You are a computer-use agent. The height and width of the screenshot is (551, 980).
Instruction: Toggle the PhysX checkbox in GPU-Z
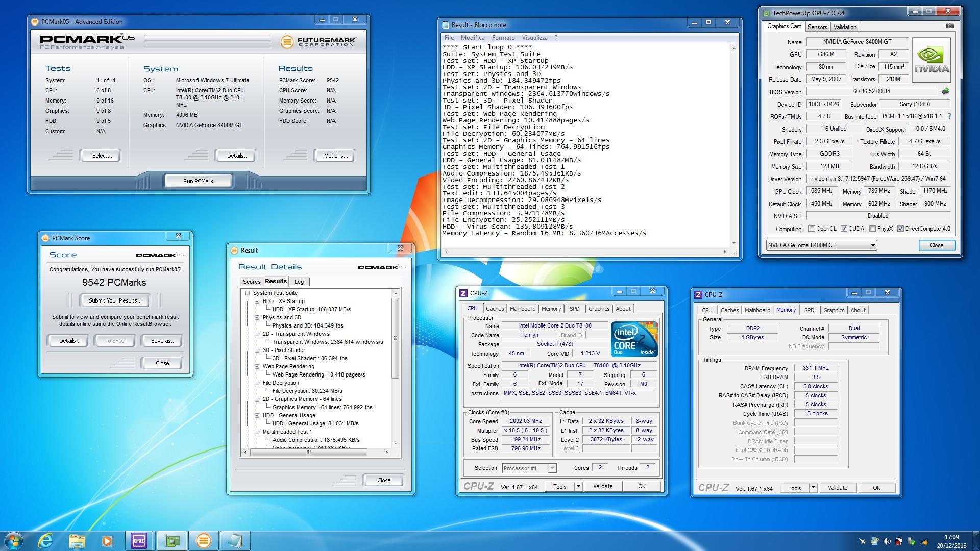pyautogui.click(x=872, y=229)
